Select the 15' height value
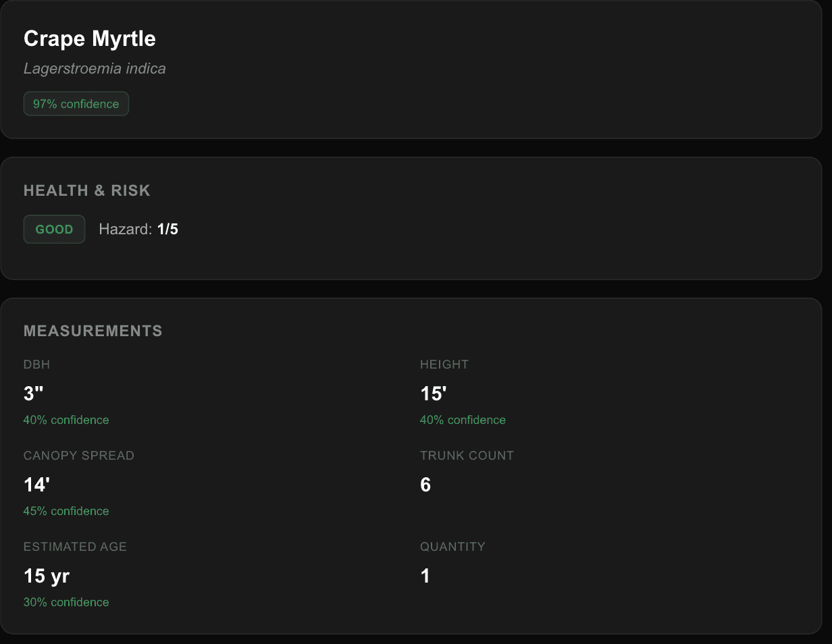The height and width of the screenshot is (644, 832). (x=433, y=394)
